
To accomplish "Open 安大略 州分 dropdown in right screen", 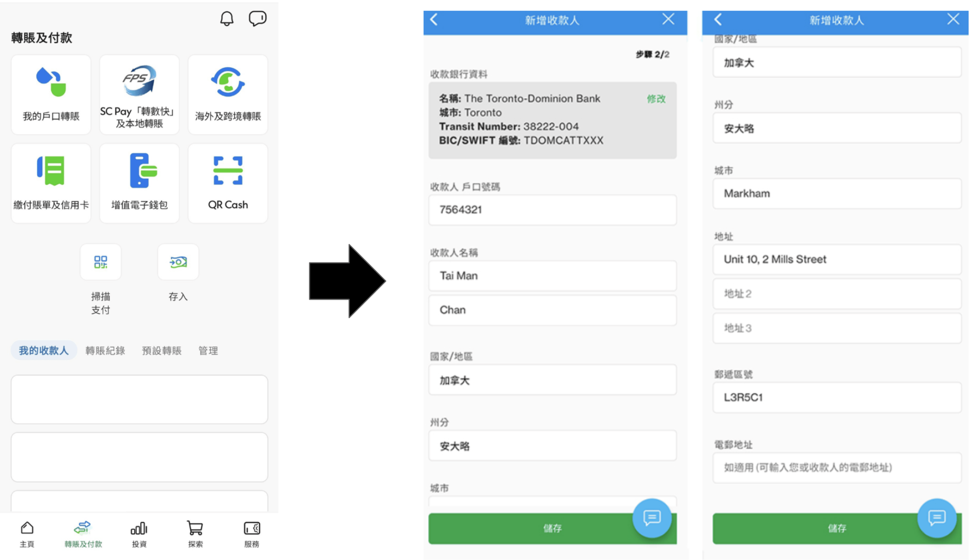I will 837,128.
